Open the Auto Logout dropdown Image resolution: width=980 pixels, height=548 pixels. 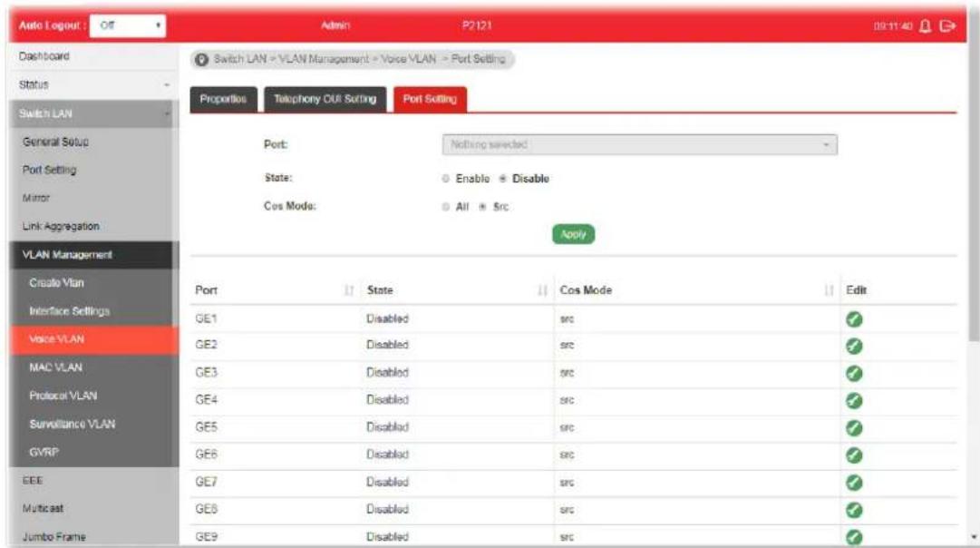click(x=128, y=25)
